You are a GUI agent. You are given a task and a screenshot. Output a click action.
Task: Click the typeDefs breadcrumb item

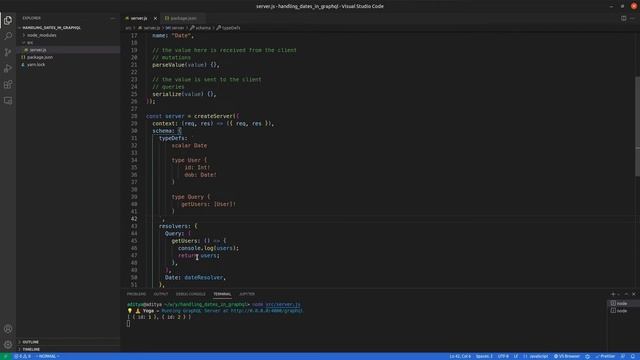click(229, 28)
